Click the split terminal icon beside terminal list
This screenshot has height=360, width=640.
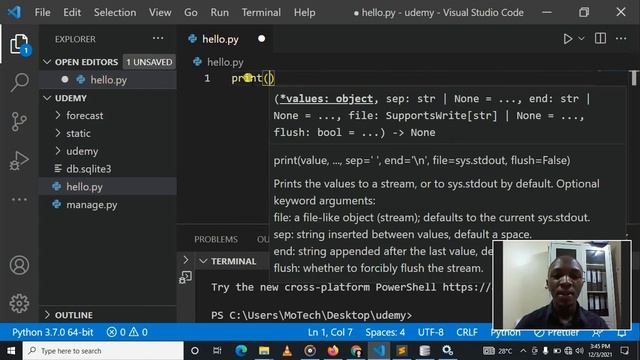pyautogui.click(x=185, y=278)
